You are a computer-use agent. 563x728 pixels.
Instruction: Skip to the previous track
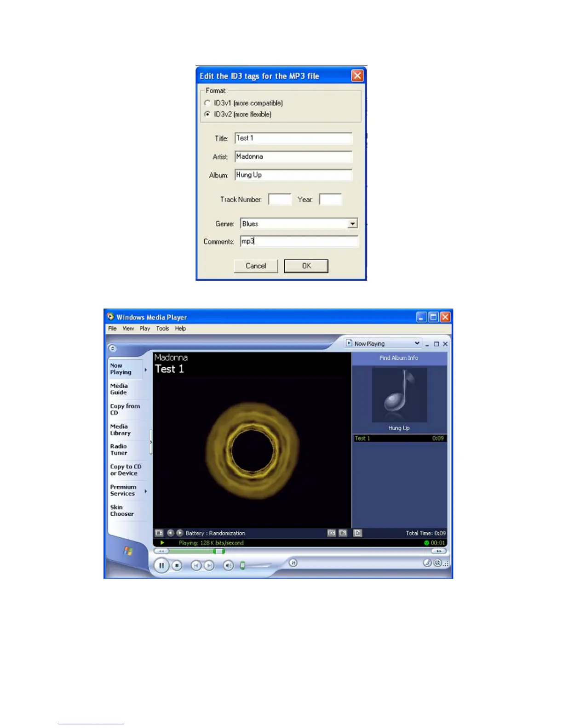point(196,565)
